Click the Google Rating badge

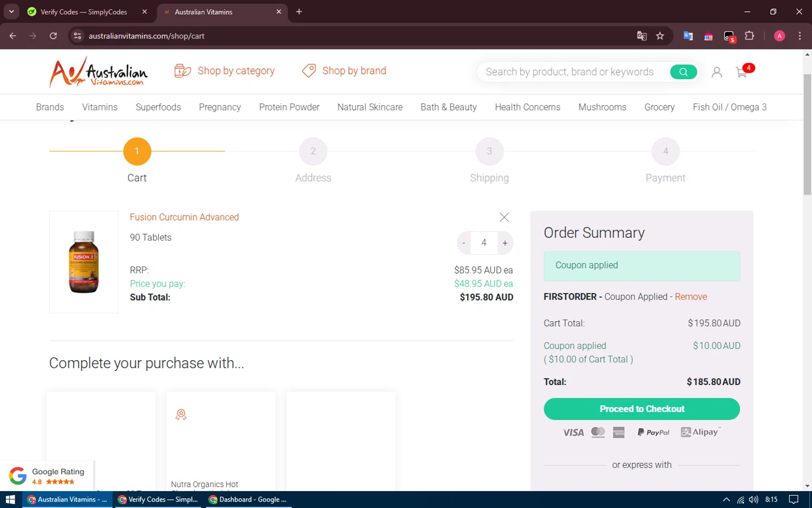click(x=47, y=476)
